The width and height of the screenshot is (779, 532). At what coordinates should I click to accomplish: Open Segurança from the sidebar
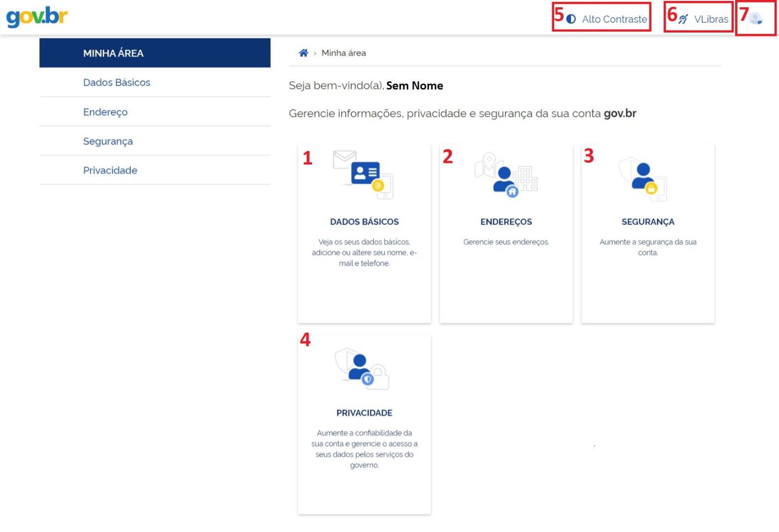[108, 141]
